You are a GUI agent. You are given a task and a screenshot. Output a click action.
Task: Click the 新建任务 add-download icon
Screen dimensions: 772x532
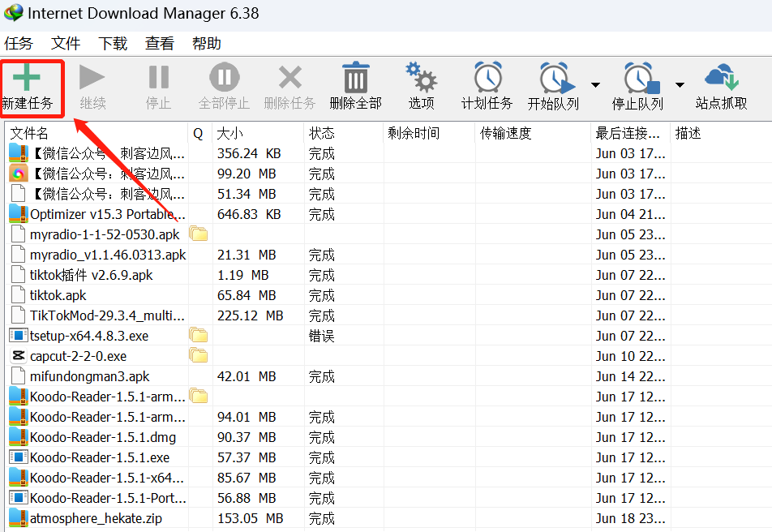point(27,77)
